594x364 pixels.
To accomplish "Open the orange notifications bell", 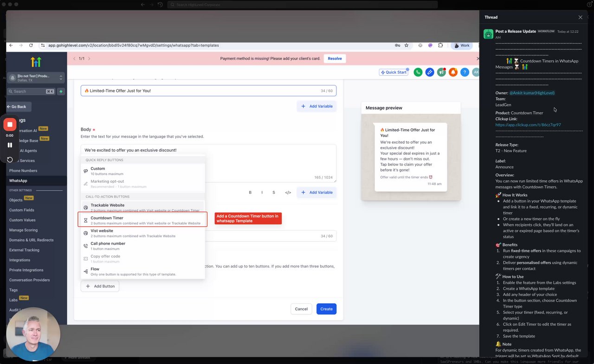I will (x=453, y=72).
